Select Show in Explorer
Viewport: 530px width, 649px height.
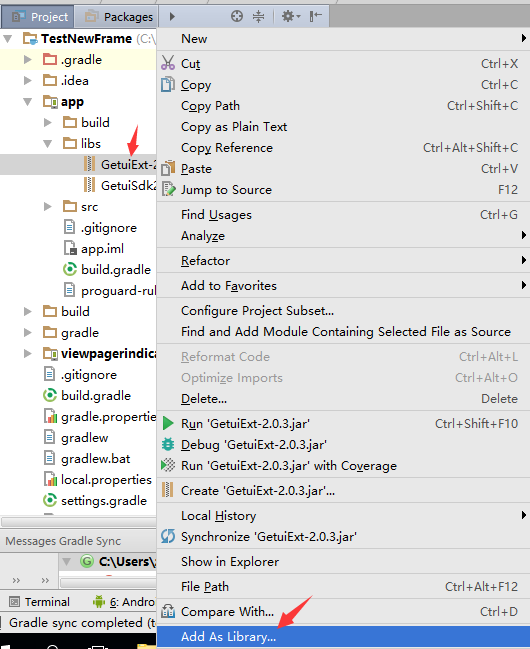tap(343, 561)
